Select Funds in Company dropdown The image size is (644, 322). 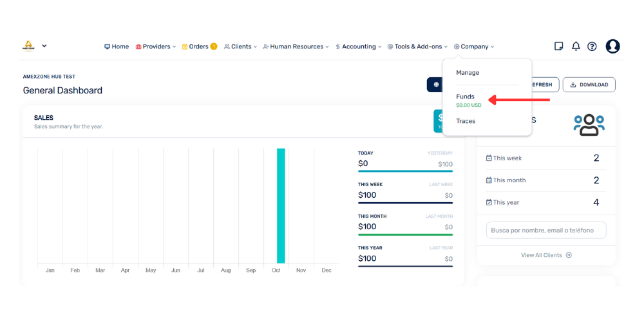(465, 97)
